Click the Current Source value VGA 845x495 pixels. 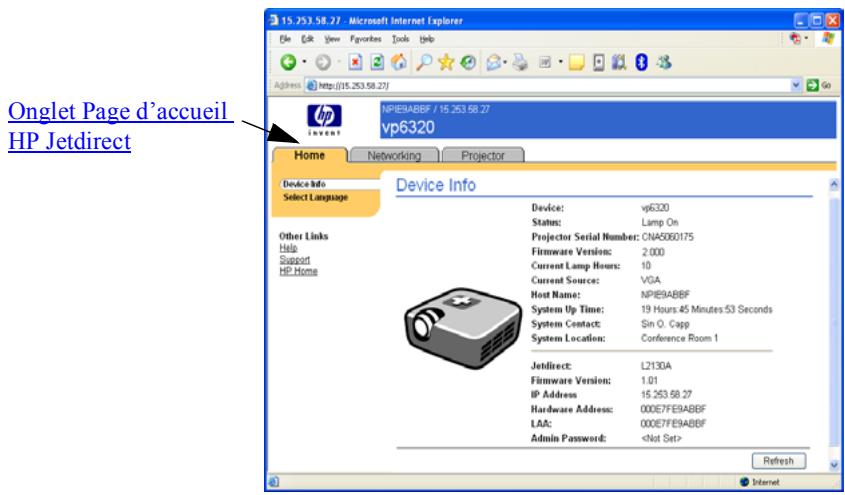coord(650,280)
